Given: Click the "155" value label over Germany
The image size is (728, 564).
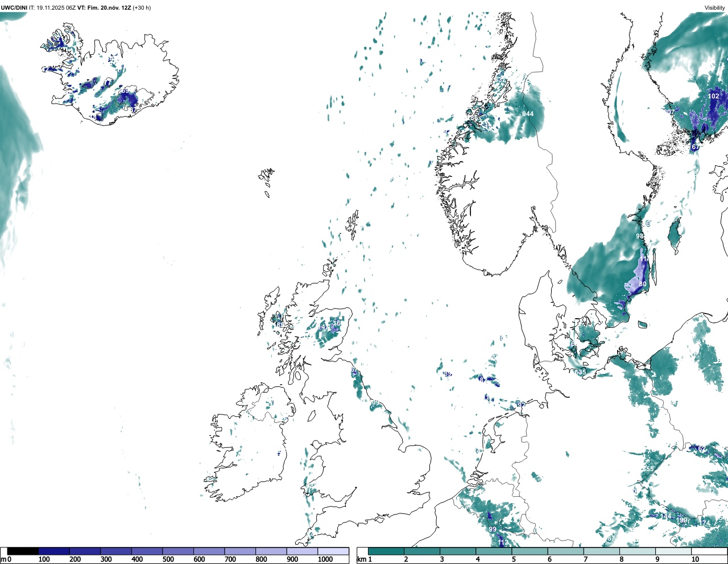Looking at the screenshot, I should click(x=648, y=468).
